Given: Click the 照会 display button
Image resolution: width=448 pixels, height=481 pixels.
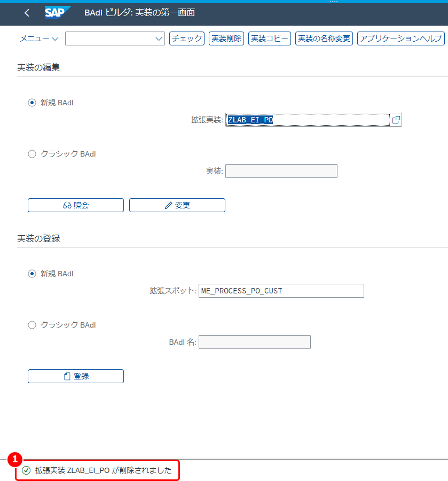Looking at the screenshot, I should [x=76, y=205].
